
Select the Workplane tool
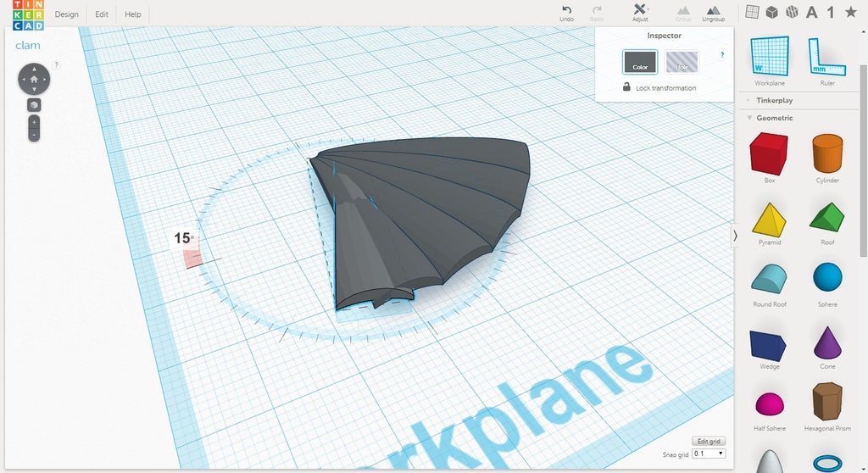click(x=770, y=61)
